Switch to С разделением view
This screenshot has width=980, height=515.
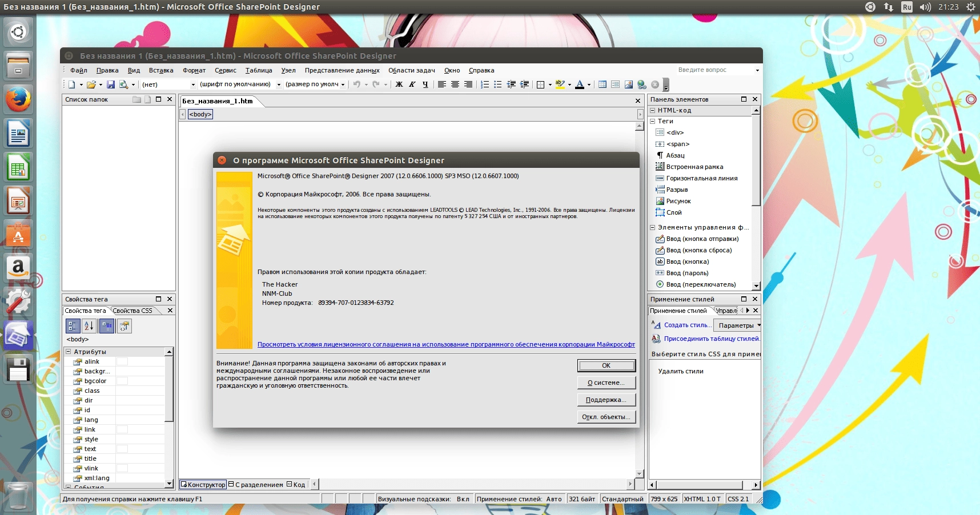point(256,485)
